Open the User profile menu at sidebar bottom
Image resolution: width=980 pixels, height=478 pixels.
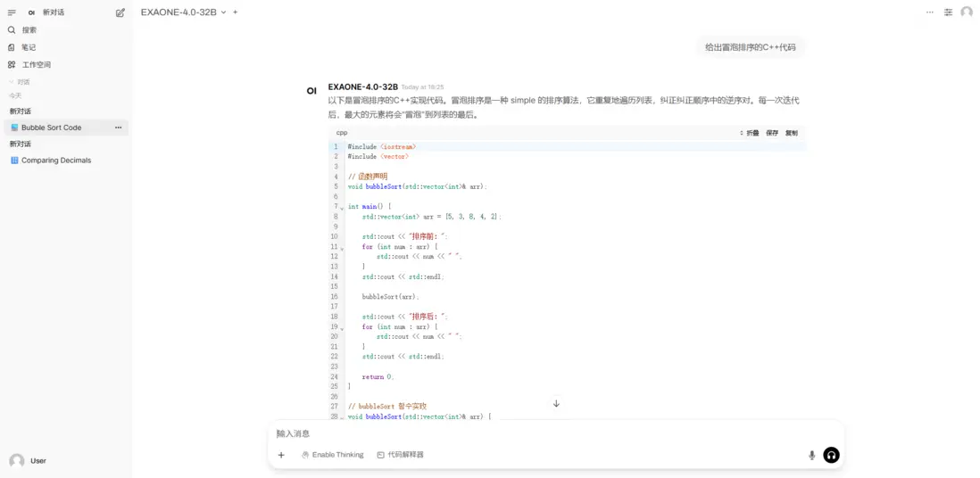tap(66, 461)
